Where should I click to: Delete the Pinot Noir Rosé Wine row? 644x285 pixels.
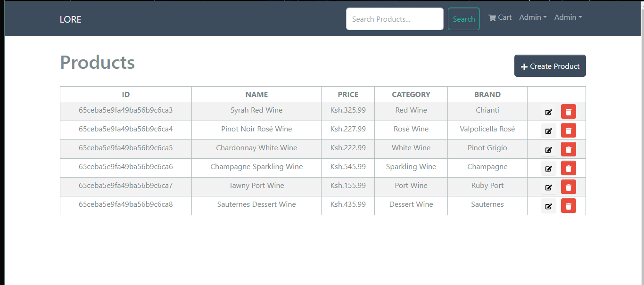(568, 131)
